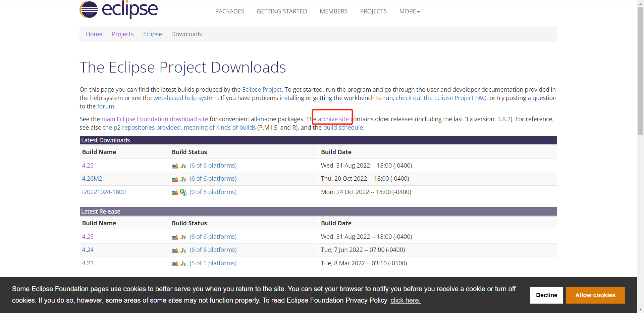Open the web-based help system link

pyautogui.click(x=185, y=98)
